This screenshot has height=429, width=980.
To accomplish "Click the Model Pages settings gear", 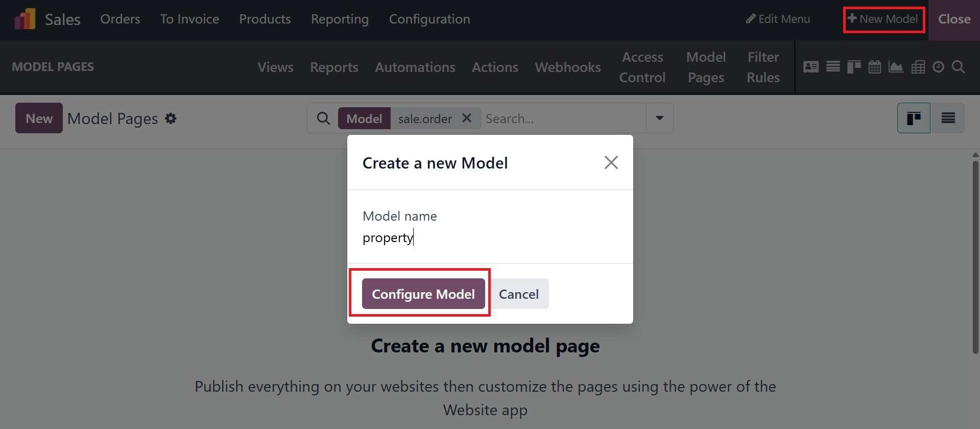I will pyautogui.click(x=171, y=118).
